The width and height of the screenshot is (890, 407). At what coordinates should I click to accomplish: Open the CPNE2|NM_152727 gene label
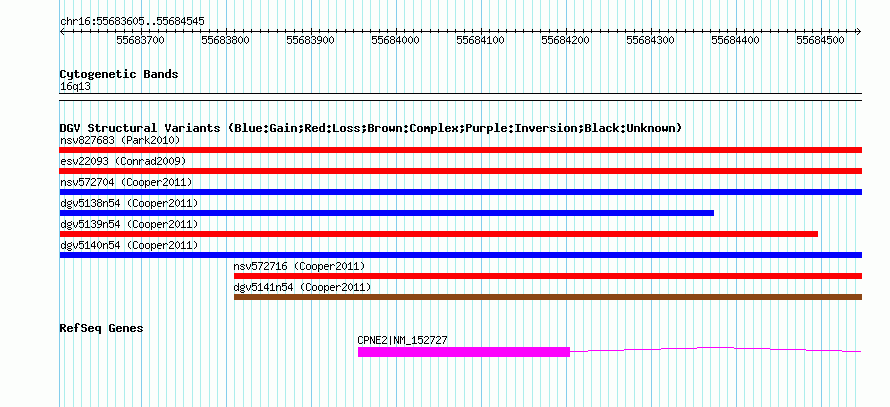point(402,340)
